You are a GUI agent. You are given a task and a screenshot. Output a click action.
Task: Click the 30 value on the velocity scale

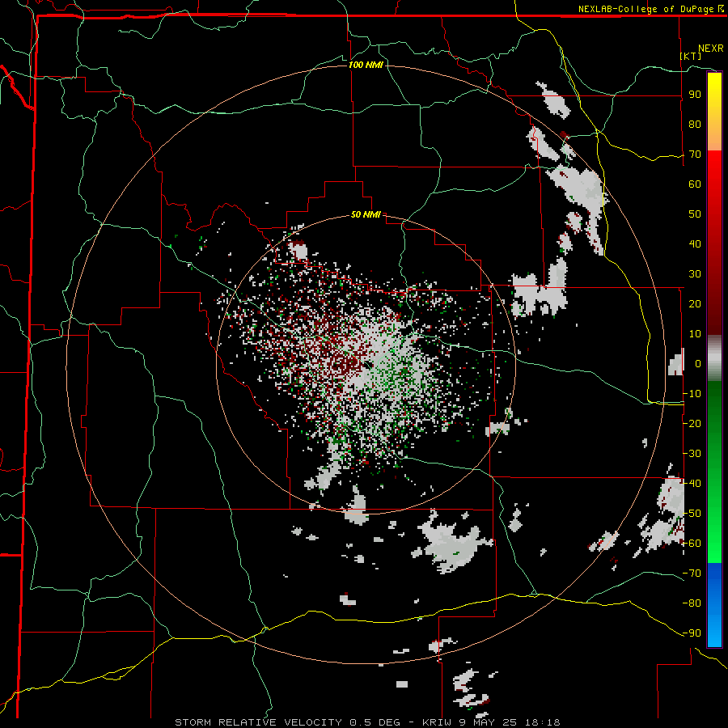pos(695,274)
